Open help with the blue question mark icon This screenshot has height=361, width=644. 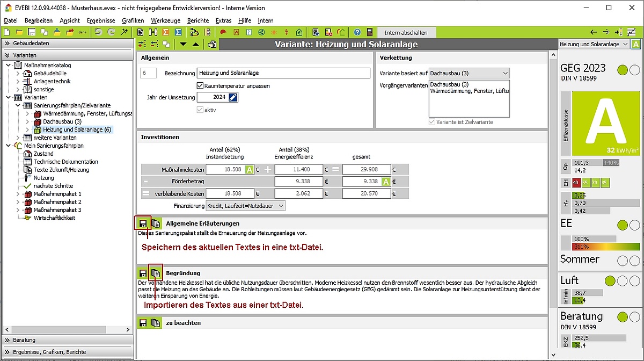(357, 32)
